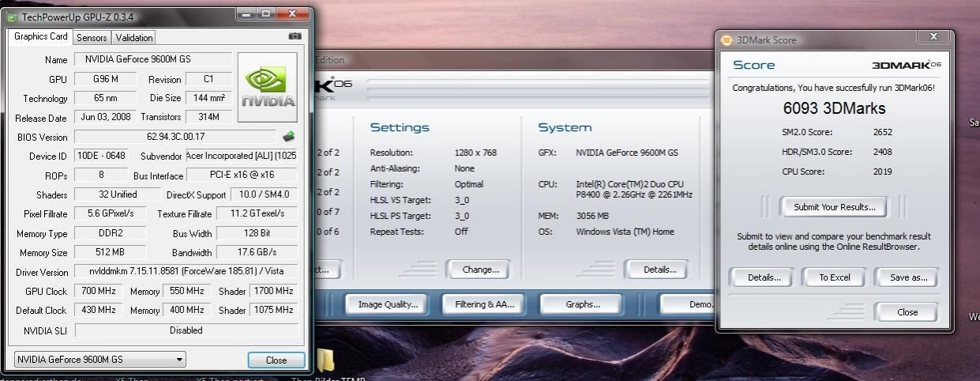Screen dimensions: 980x381
Task: Open the GPU selection dropdown in GPU-Z
Action: pyautogui.click(x=100, y=360)
